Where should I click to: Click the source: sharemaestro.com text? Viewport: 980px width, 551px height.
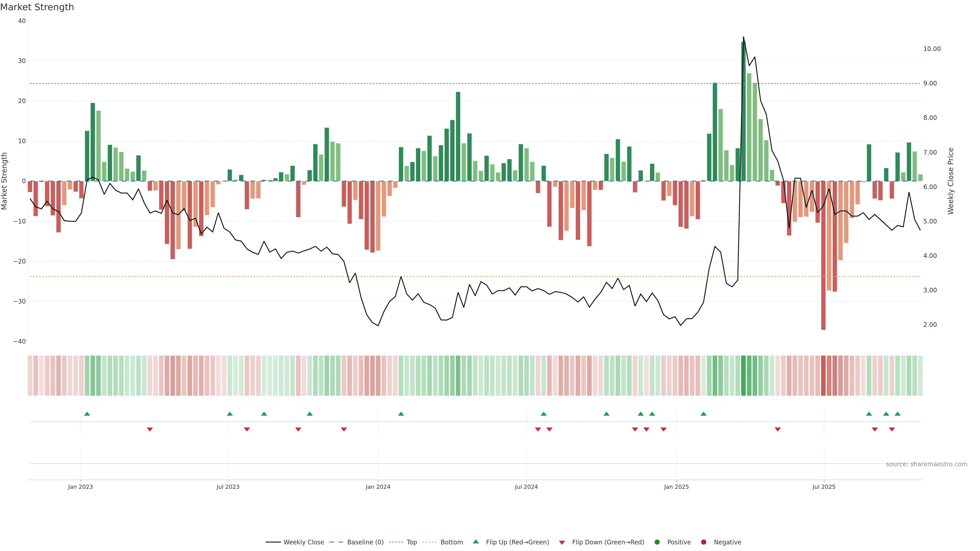(926, 464)
